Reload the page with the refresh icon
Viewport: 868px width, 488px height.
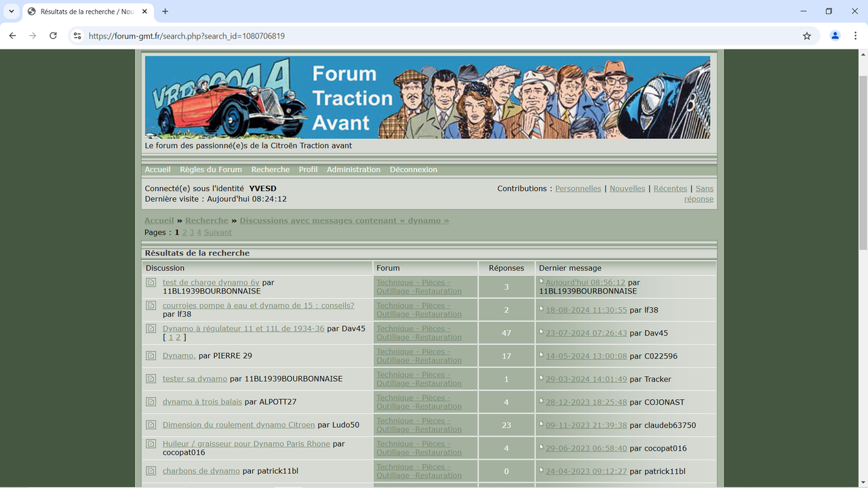coord(53,36)
